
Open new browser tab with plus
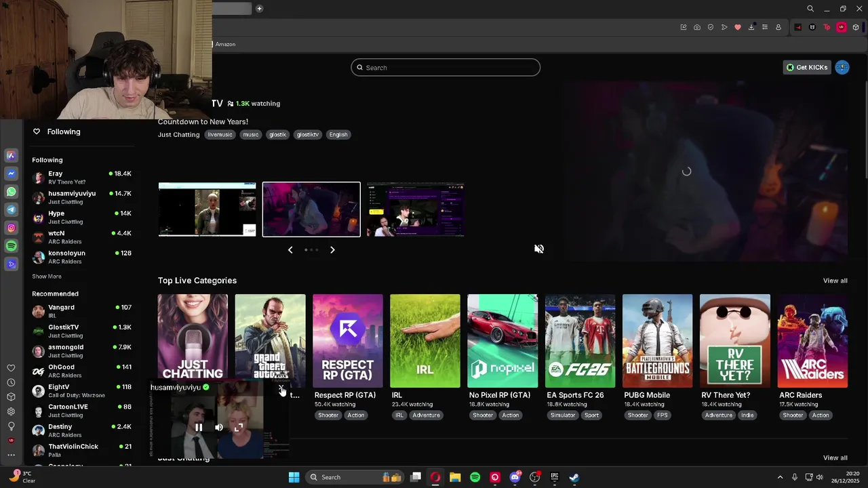coord(259,9)
